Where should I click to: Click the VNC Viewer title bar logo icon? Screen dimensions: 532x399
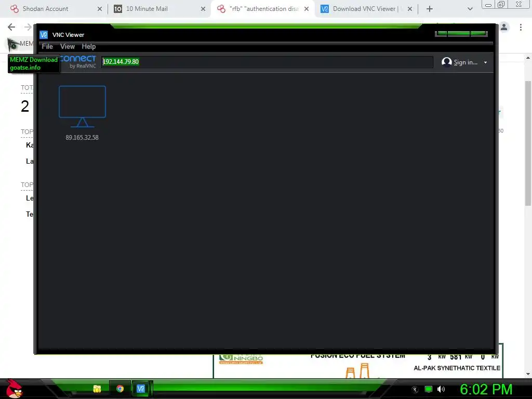point(44,35)
